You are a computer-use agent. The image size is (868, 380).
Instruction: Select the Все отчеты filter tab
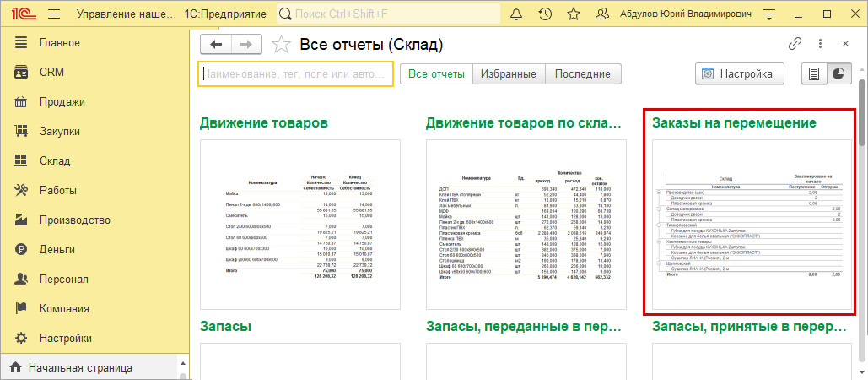coord(436,73)
